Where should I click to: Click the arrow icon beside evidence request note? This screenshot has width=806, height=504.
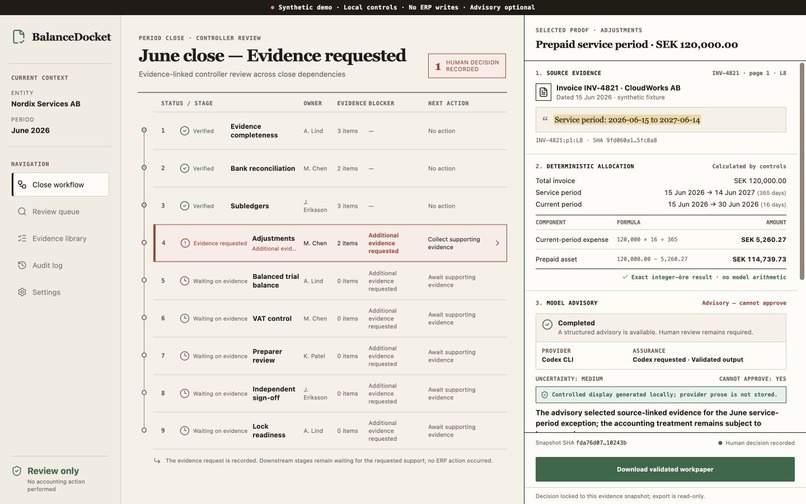click(157, 461)
